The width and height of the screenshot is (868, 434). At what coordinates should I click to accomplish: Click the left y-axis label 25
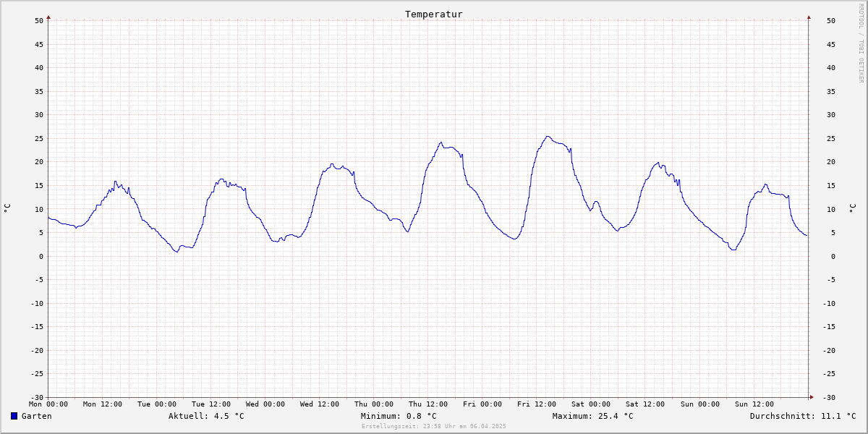[39, 139]
